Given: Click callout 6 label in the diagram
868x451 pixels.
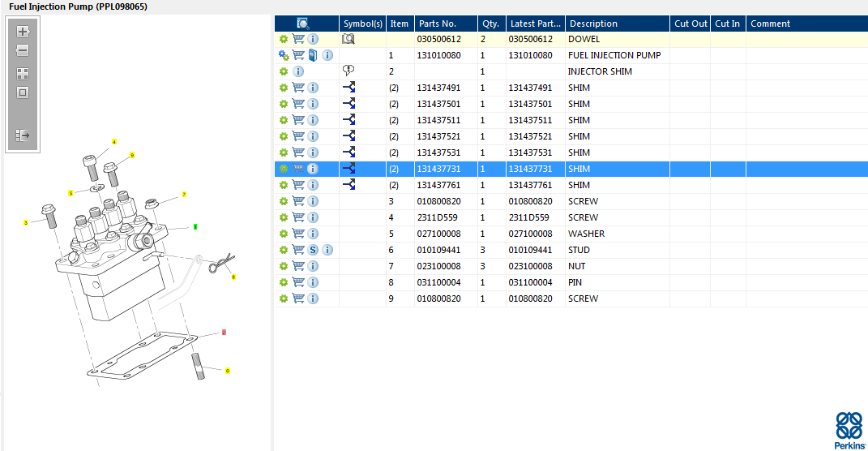Looking at the screenshot, I should (228, 371).
